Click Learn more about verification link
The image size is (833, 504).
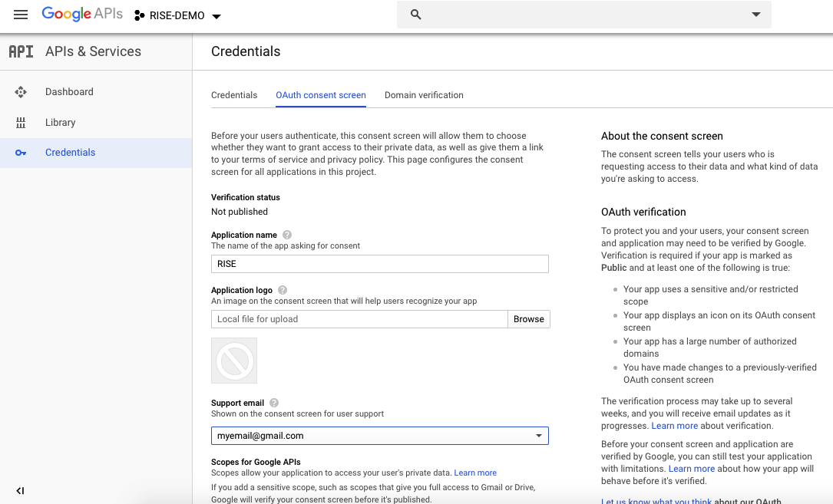(675, 426)
